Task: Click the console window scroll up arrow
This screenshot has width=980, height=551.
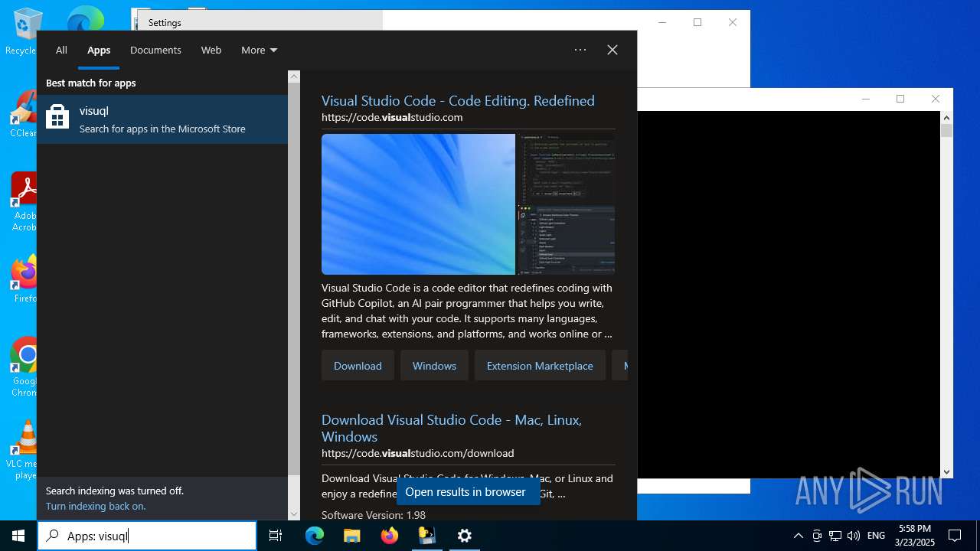Action: click(x=947, y=118)
